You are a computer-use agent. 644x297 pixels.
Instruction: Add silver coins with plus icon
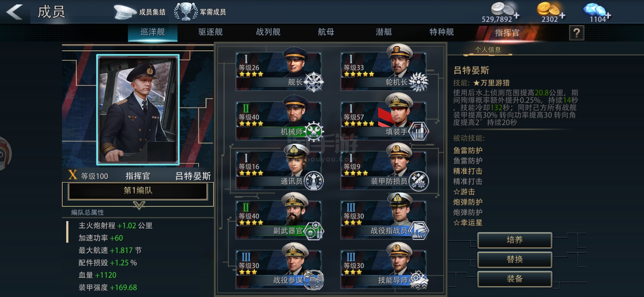pos(517,16)
